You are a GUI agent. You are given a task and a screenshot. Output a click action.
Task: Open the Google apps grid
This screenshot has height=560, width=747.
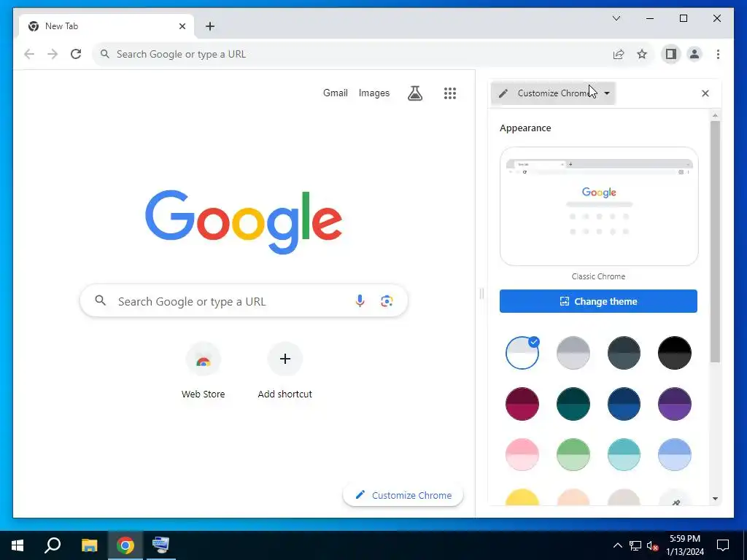pos(450,93)
